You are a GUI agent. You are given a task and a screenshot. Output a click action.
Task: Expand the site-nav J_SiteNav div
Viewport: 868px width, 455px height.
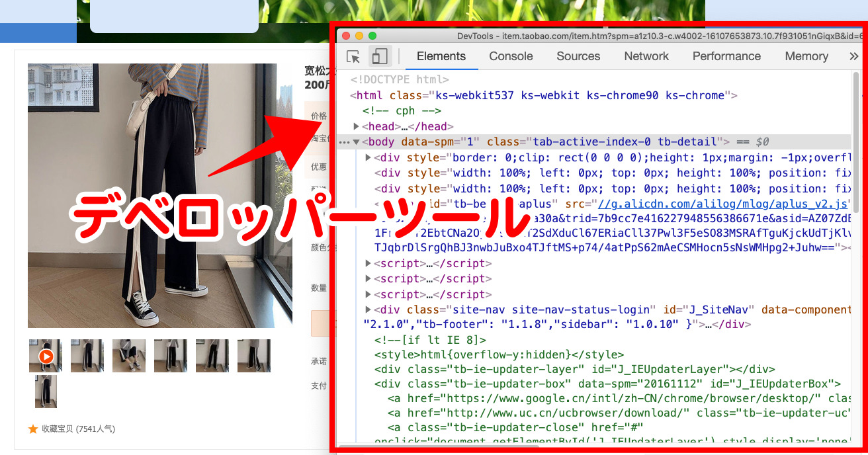(x=369, y=310)
